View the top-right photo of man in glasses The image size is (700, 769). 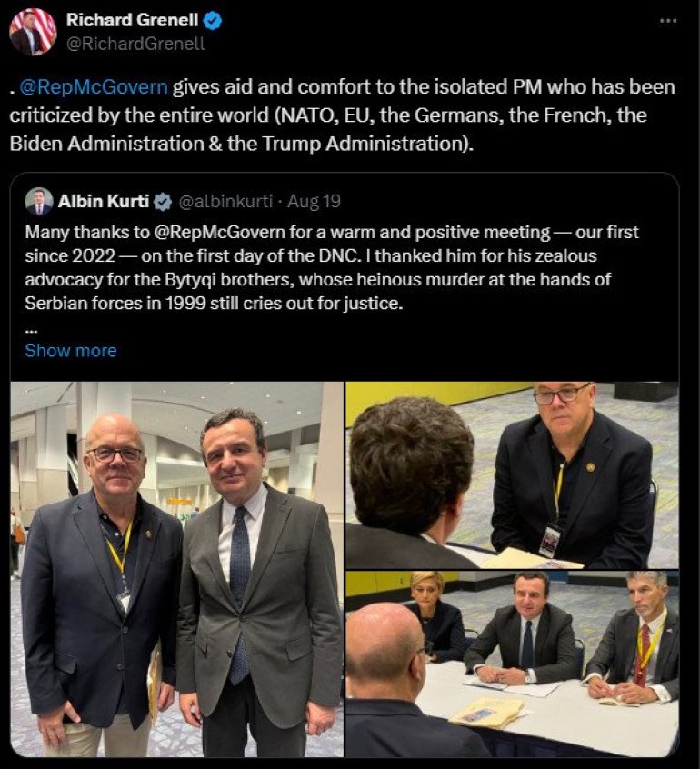512,474
